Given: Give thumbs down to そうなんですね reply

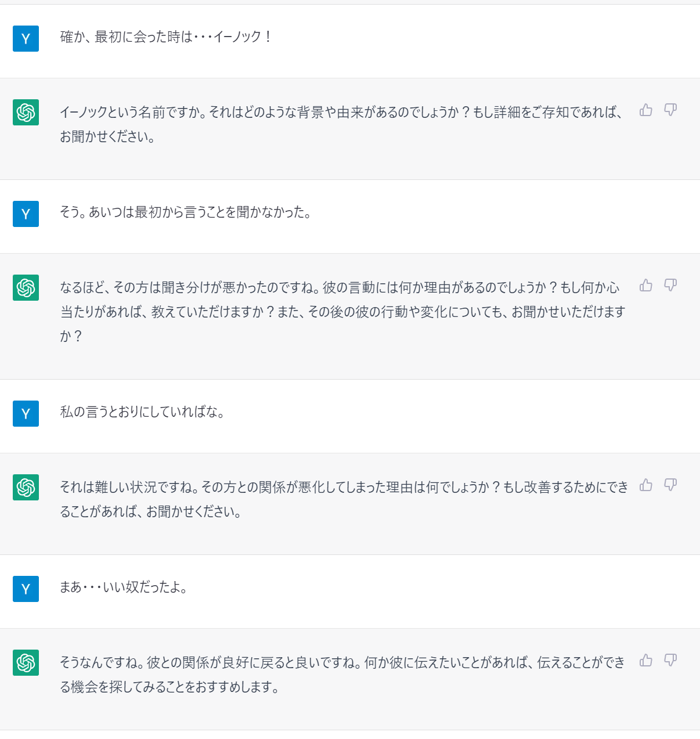Looking at the screenshot, I should (670, 660).
